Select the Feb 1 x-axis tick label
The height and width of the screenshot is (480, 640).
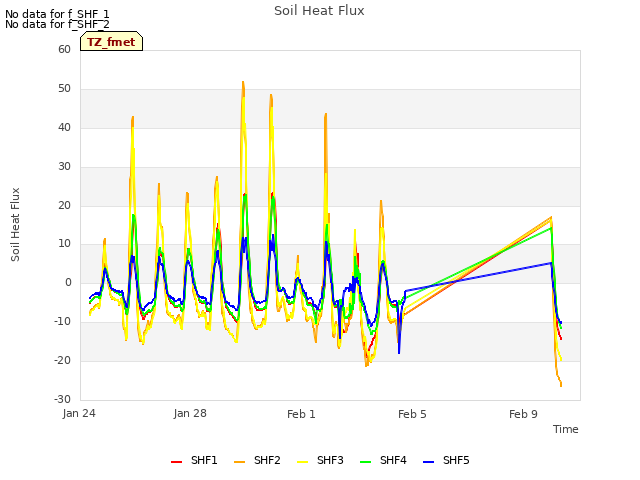[x=301, y=414]
